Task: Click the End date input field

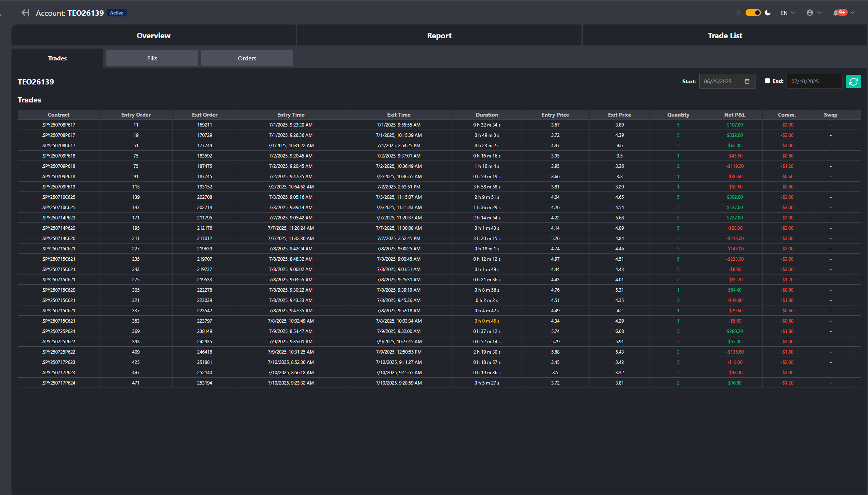Action: point(814,81)
